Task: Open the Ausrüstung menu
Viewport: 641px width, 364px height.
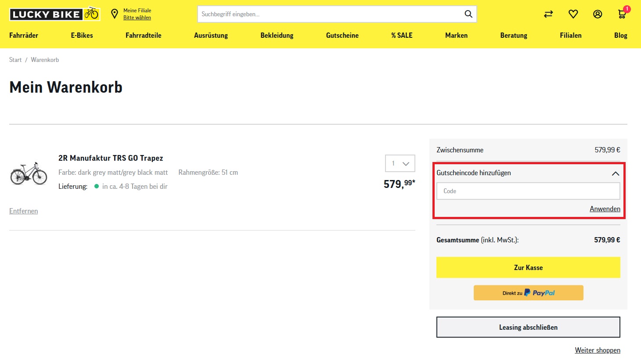Action: pyautogui.click(x=211, y=36)
